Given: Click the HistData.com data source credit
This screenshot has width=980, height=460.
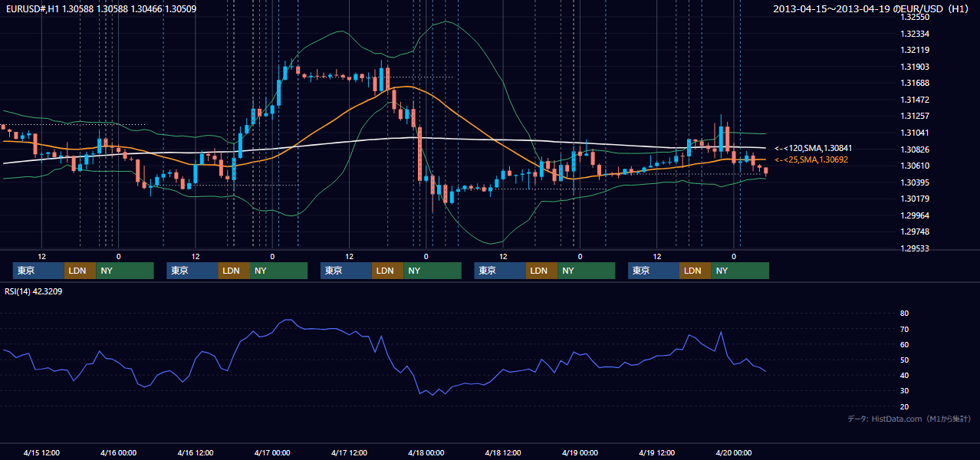Looking at the screenshot, I should point(909,419).
